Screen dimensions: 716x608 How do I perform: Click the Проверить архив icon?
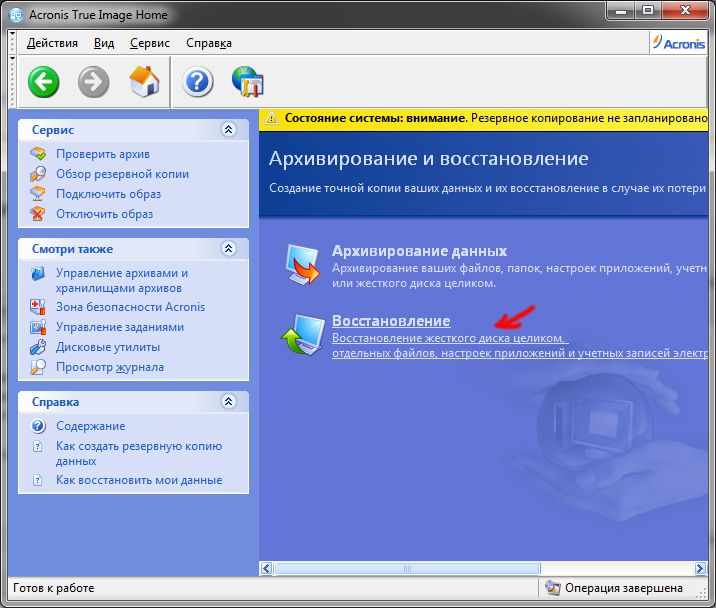(x=38, y=154)
